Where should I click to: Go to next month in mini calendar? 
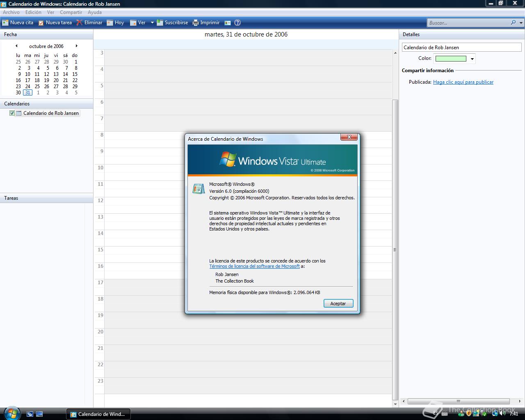pyautogui.click(x=76, y=46)
